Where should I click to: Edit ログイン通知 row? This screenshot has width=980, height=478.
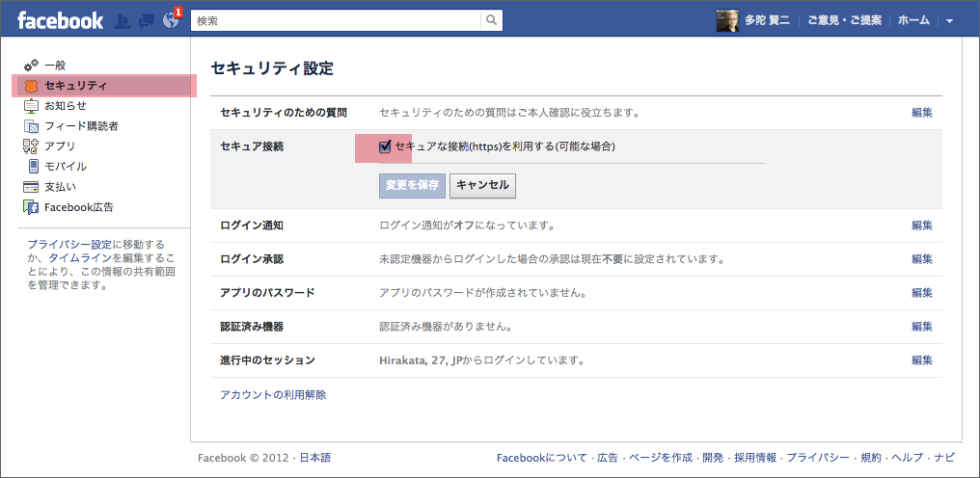pyautogui.click(x=922, y=226)
